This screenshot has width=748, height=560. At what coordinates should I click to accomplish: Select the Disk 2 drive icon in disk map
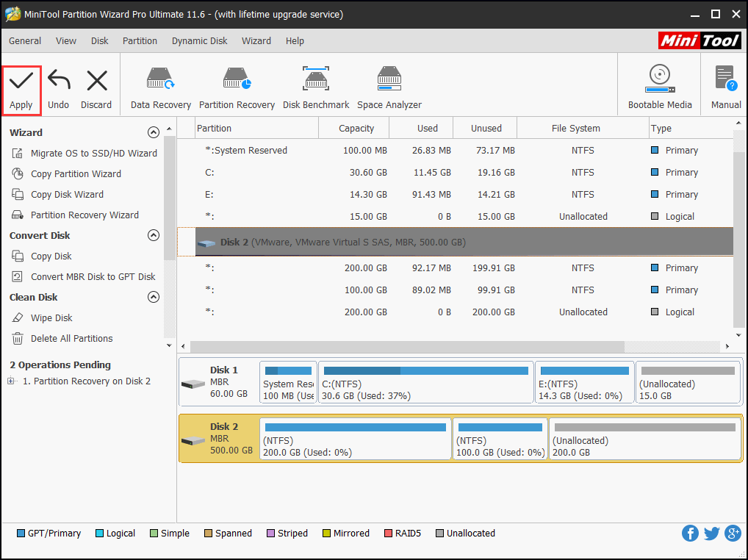pos(193,440)
